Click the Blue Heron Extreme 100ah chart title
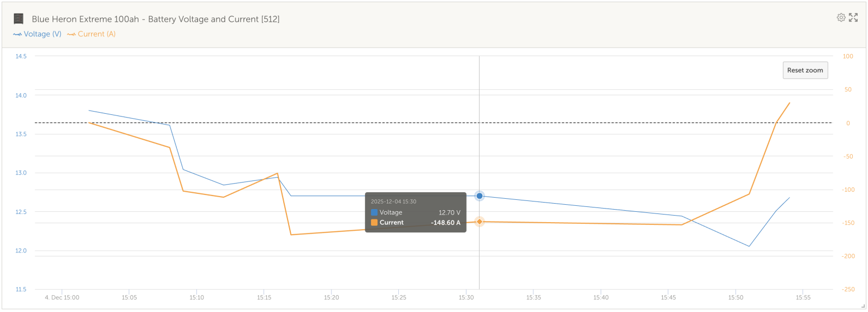This screenshot has width=868, height=312. pos(156,19)
